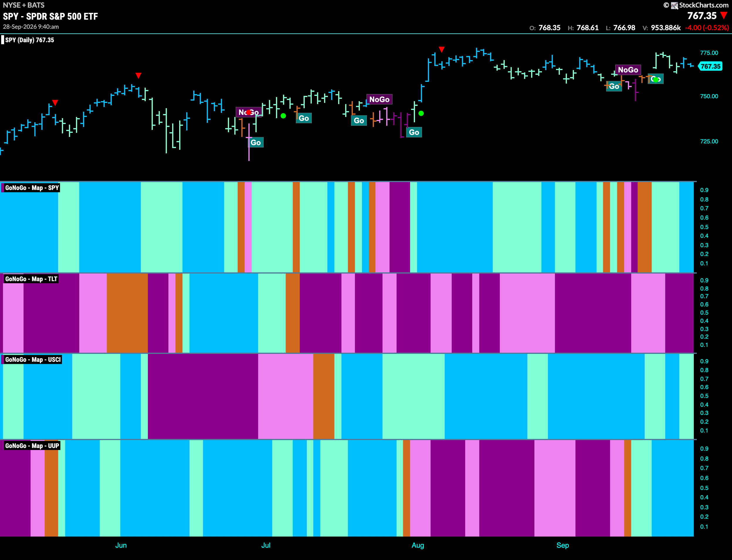
Task: Click the 28-Sep-2026 9:40:am timestamp
Action: coord(31,27)
